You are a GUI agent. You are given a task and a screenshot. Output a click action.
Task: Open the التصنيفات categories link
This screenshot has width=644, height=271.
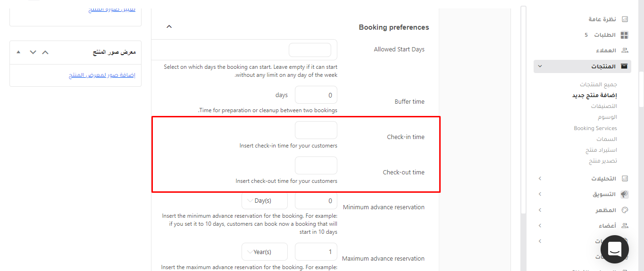pos(604,106)
